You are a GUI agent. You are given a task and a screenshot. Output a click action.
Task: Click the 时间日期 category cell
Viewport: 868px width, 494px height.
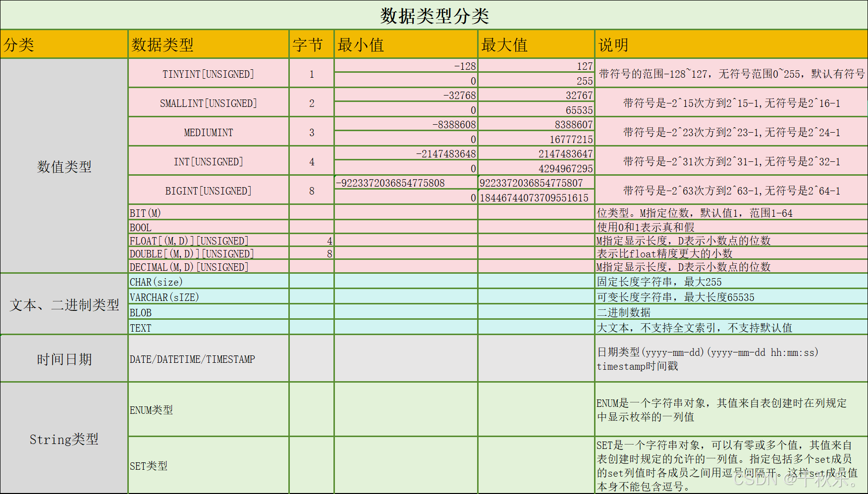[64, 359]
